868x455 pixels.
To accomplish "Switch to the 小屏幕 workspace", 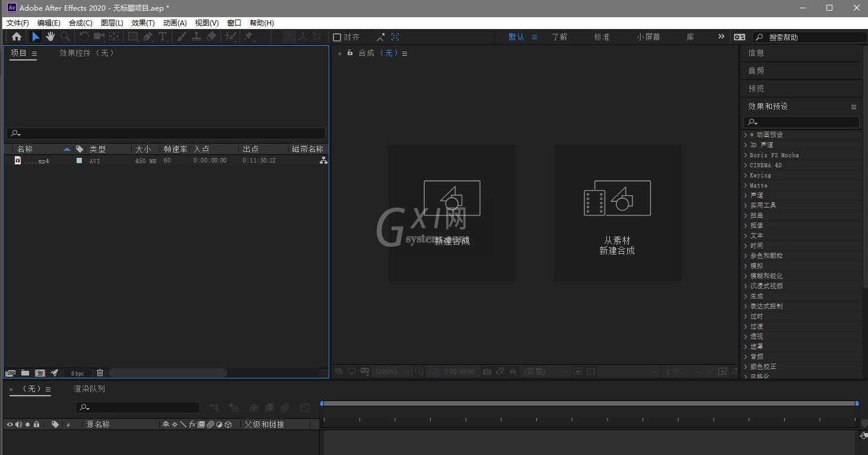I will (648, 37).
